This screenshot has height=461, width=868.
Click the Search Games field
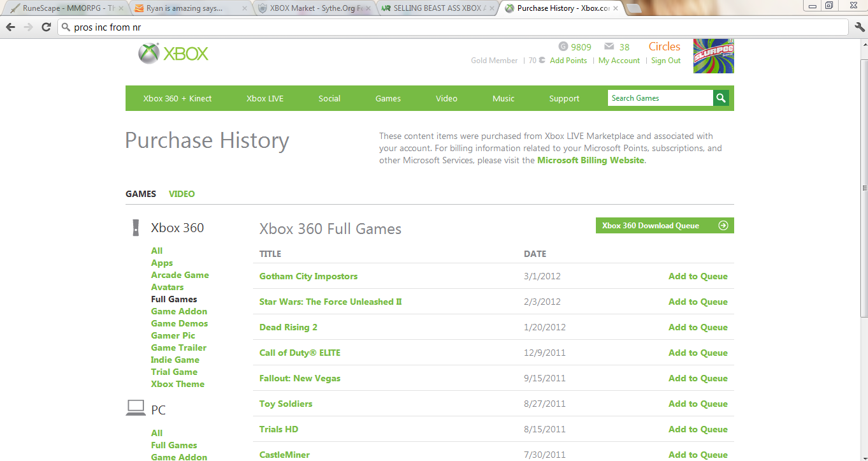[x=660, y=98]
